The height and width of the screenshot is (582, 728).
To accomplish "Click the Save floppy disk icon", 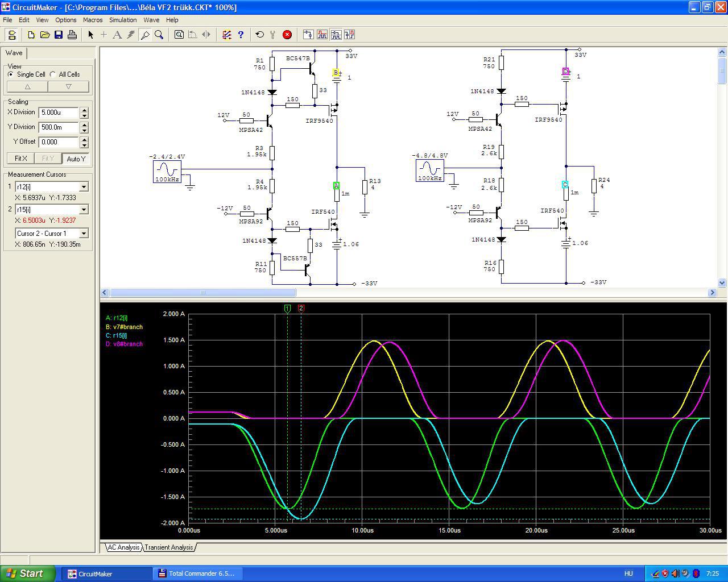I will (x=59, y=35).
